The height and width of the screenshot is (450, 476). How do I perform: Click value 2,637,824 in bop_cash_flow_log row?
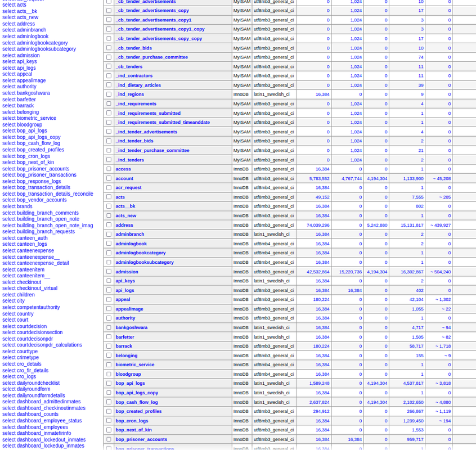tap(320, 402)
